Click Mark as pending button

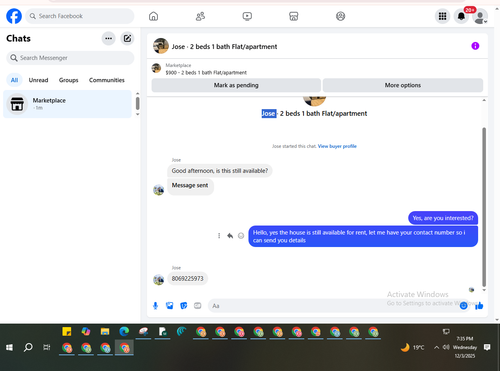click(x=236, y=85)
